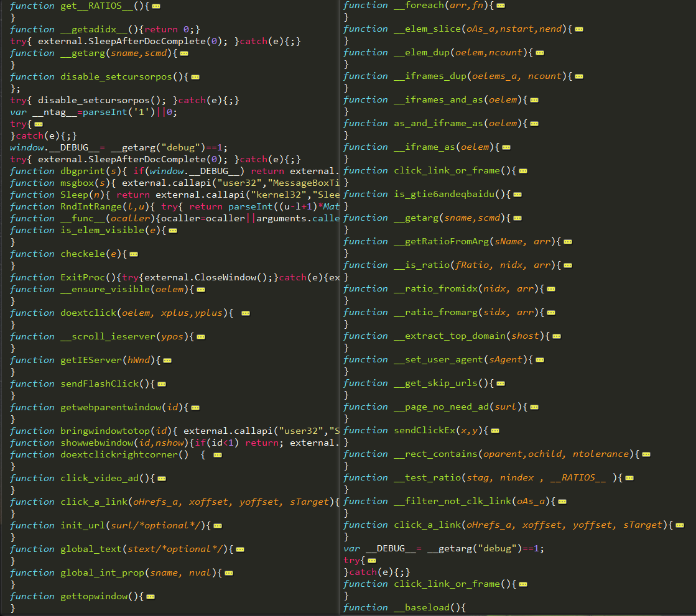Image resolution: width=696 pixels, height=616 pixels.
Task: Expand the sendClickEx(x,y) folded code
Action: [x=495, y=431]
